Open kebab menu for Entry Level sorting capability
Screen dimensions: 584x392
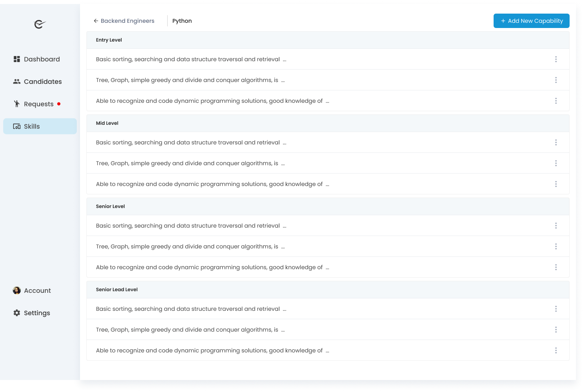click(556, 59)
